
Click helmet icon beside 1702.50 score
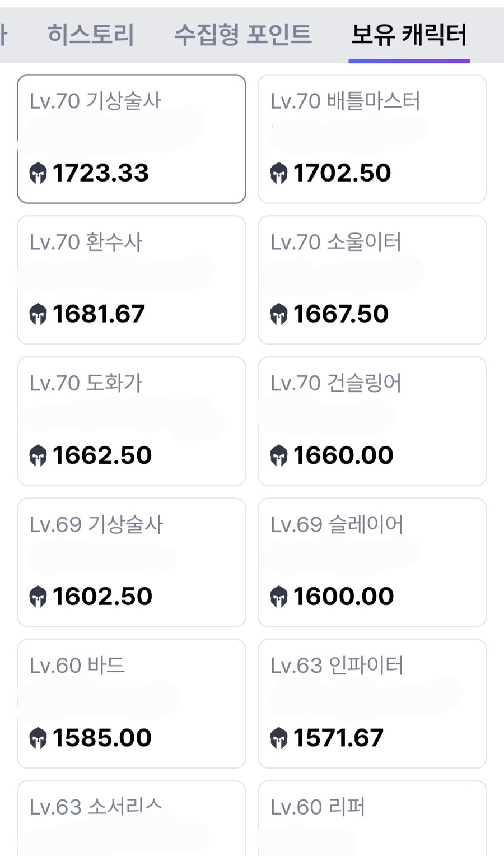[x=278, y=173]
